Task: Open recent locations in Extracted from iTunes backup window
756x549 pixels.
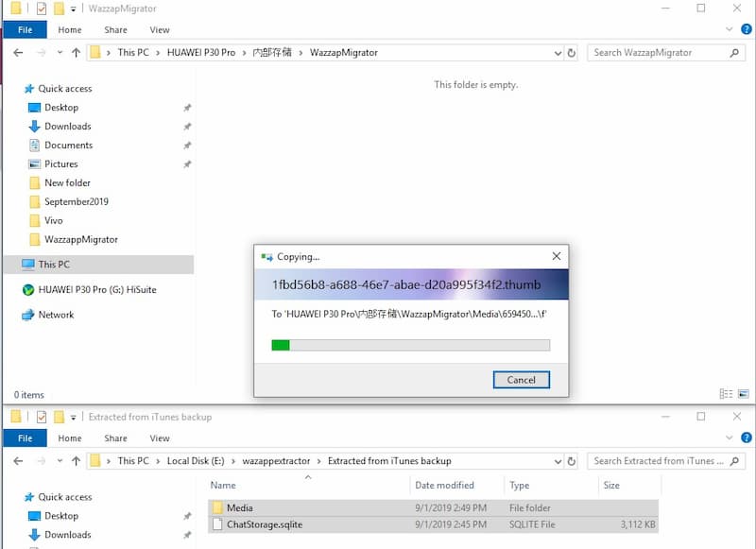Action: pos(60,461)
